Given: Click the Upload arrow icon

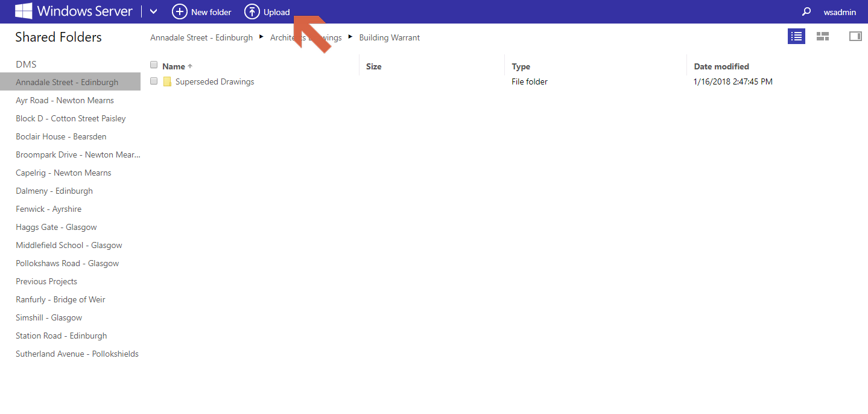Looking at the screenshot, I should 252,11.
